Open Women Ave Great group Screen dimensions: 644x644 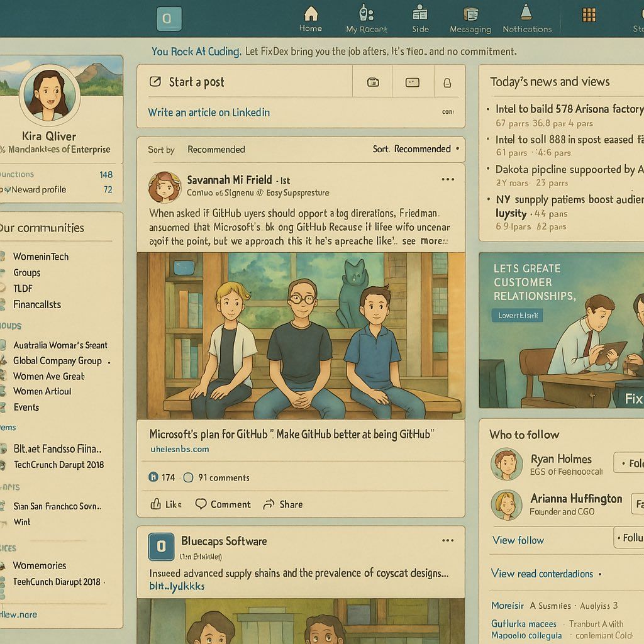pyautogui.click(x=48, y=376)
